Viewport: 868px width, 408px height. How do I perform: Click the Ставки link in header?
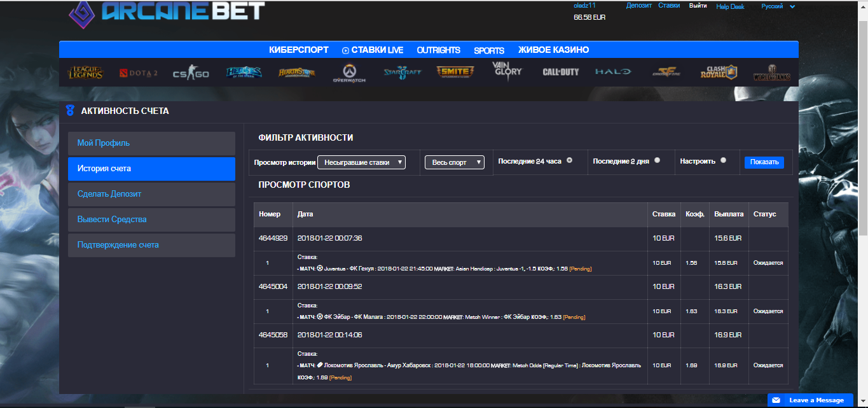[x=669, y=5]
